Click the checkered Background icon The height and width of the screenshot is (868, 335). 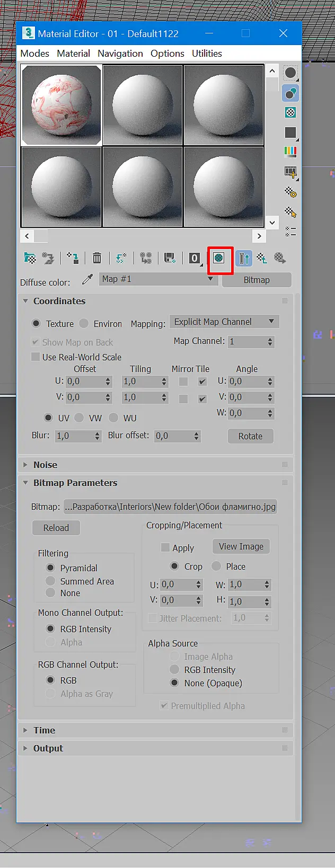(x=290, y=112)
